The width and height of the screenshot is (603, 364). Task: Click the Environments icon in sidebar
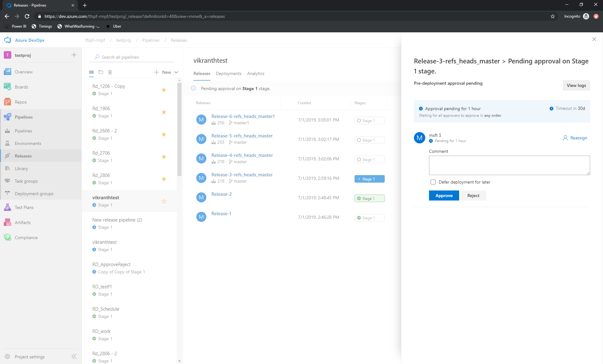(7, 143)
